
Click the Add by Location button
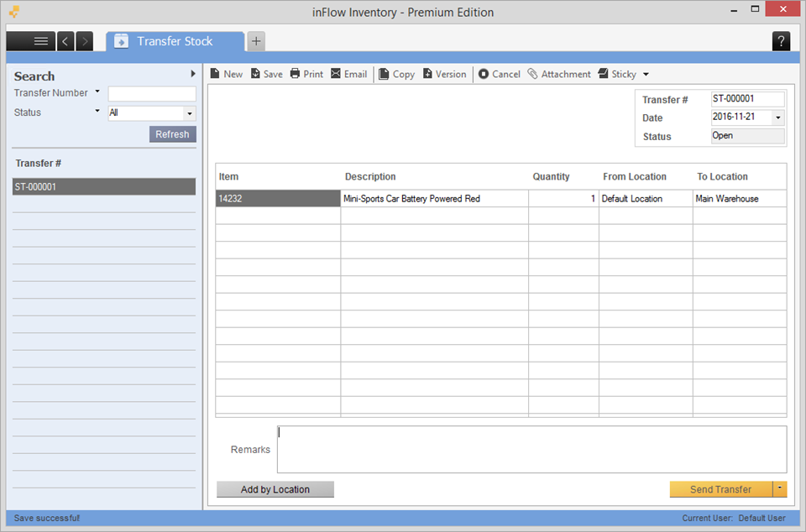pos(275,489)
